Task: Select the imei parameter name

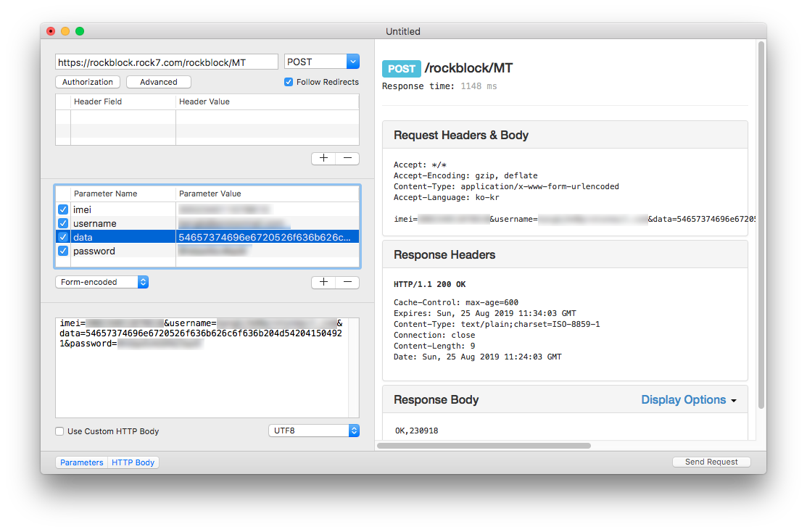Action: 83,209
